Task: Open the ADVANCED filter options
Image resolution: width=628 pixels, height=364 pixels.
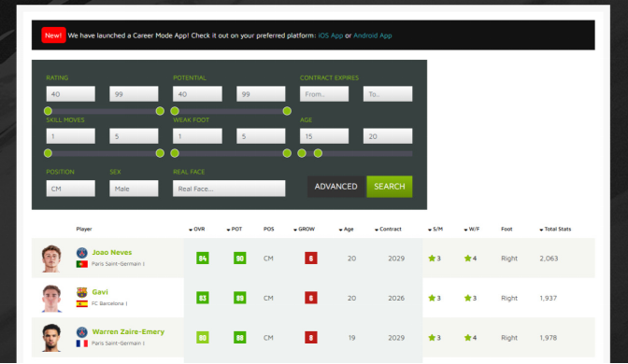Action: coord(336,187)
